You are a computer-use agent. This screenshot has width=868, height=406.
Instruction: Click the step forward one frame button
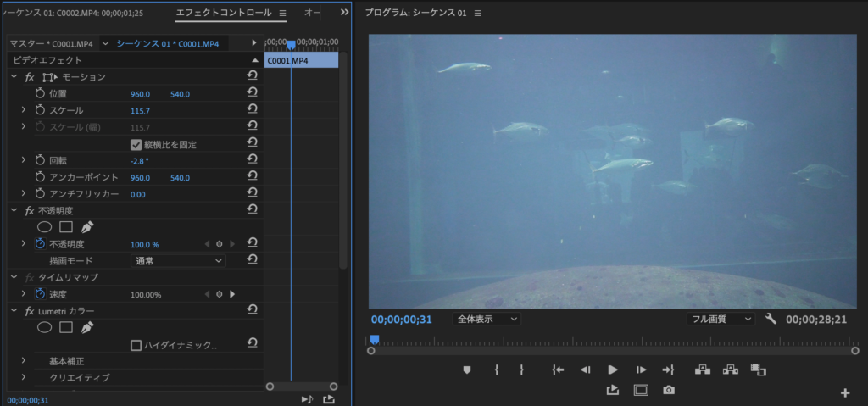642,370
